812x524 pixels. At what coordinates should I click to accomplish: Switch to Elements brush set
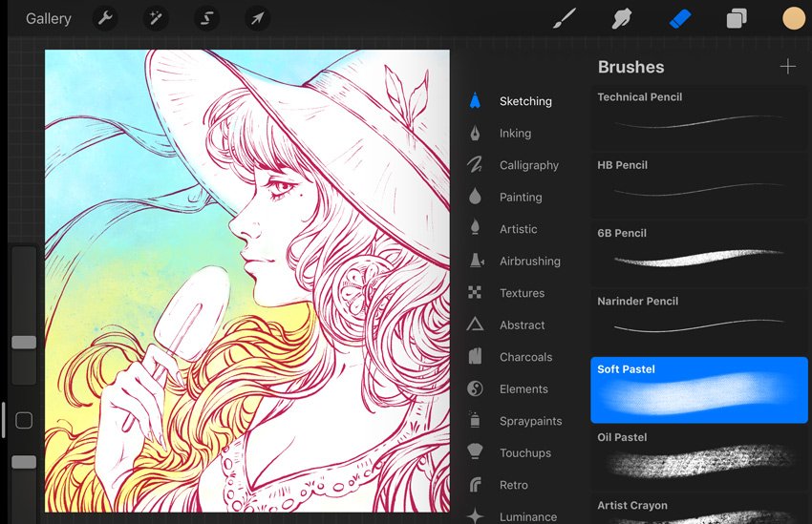point(524,389)
